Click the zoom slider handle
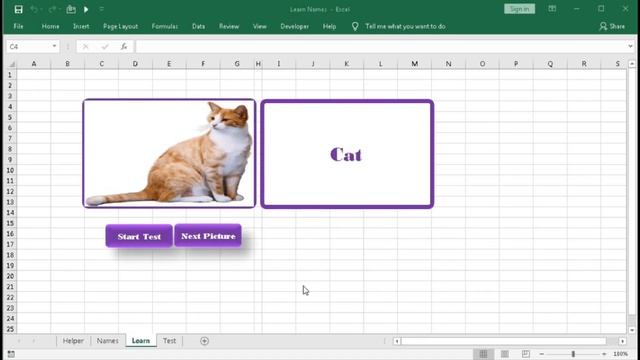This screenshot has height=360, width=640. pos(573,354)
